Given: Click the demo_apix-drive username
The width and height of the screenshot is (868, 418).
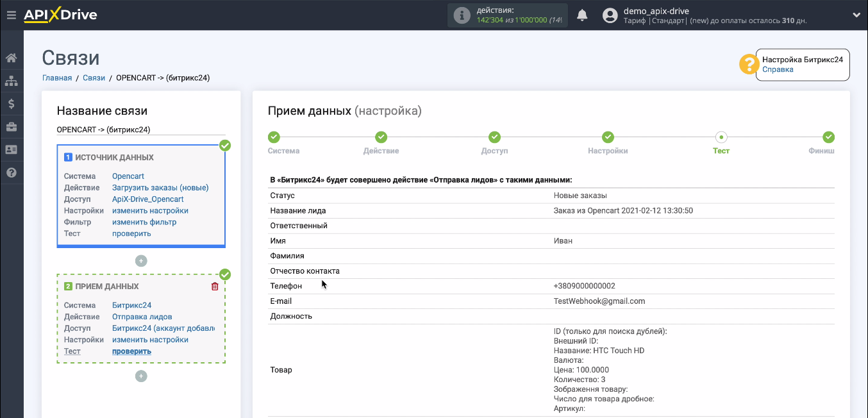Looking at the screenshot, I should point(656,11).
